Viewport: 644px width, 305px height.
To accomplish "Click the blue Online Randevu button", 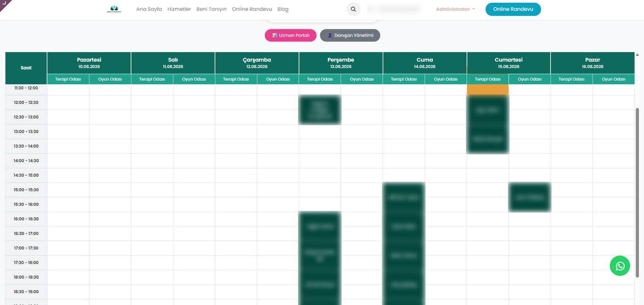I will coord(513,9).
